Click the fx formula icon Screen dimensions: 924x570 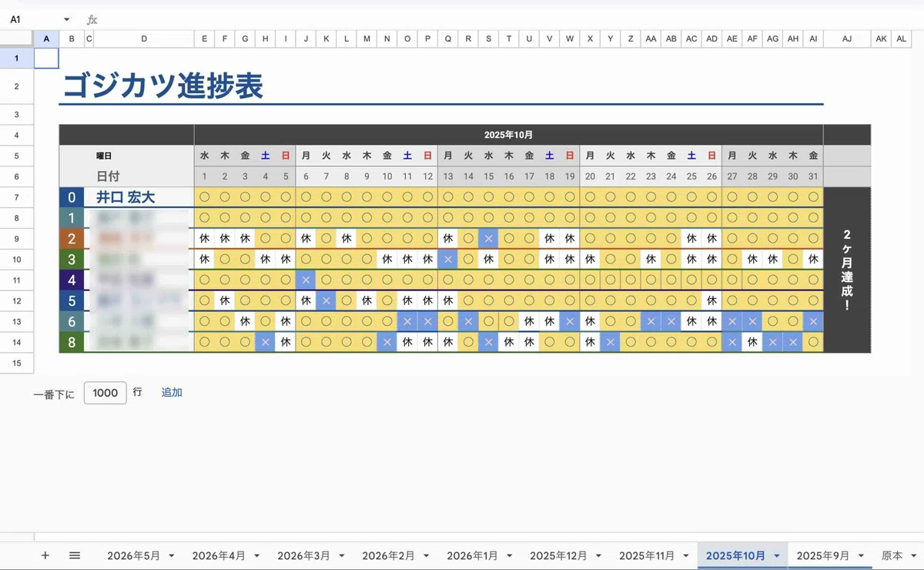click(92, 19)
